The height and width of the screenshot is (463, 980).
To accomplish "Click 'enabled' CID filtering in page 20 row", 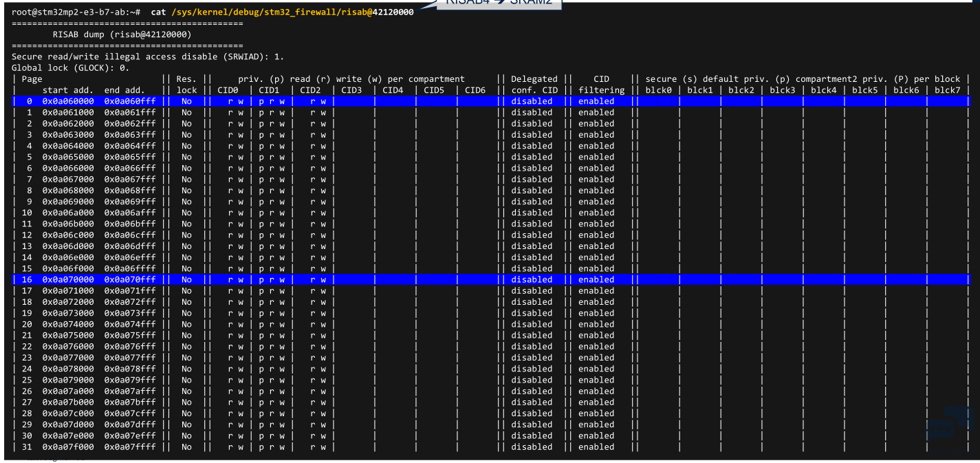I will (596, 324).
